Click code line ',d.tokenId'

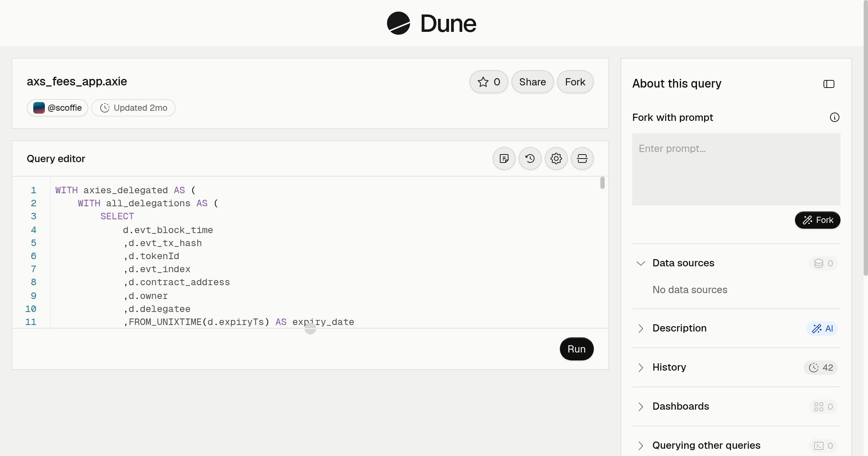coord(151,256)
